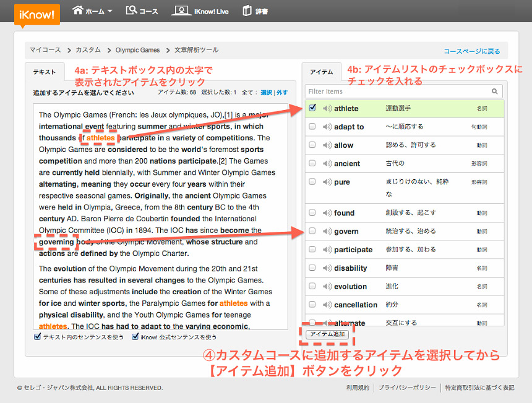Screen dimensions: 532x403
Task: Play audio for evolution
Action: click(x=327, y=286)
